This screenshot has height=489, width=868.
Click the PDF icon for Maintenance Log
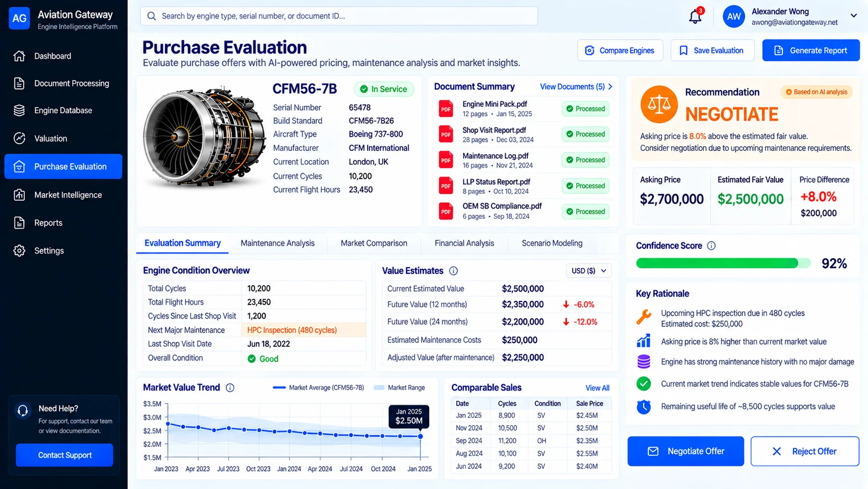click(446, 160)
